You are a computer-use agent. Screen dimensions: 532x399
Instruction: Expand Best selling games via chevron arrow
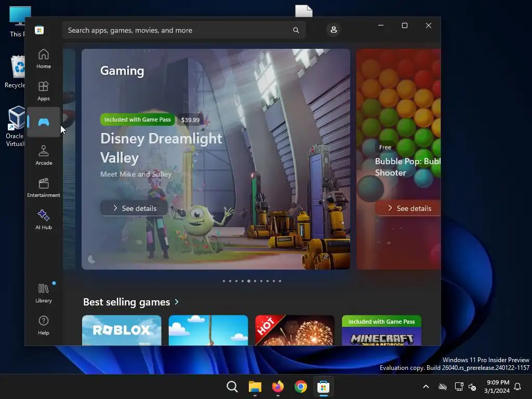point(177,302)
